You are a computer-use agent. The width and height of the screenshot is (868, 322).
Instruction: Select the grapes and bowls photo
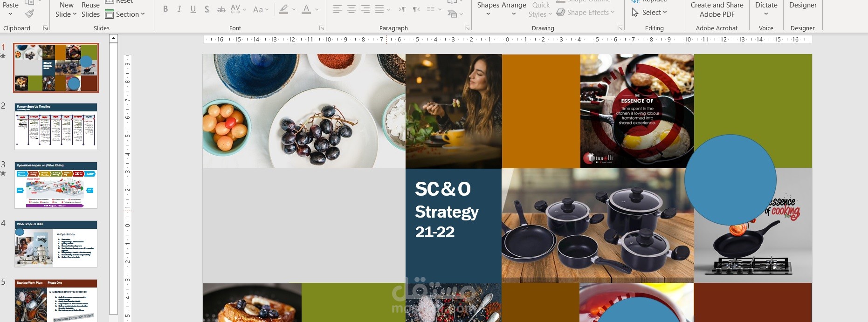(304, 111)
